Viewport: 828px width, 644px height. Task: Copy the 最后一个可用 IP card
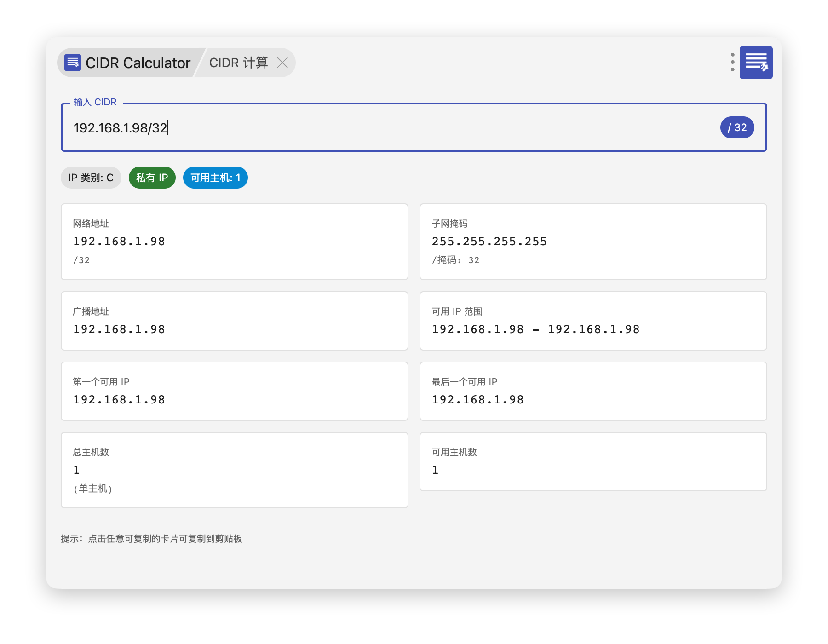pyautogui.click(x=593, y=391)
